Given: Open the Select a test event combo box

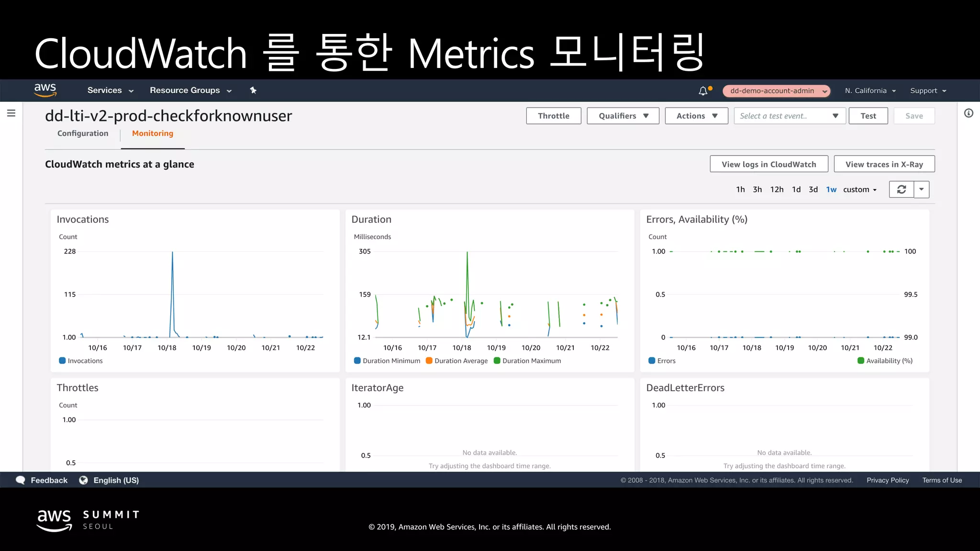Looking at the screenshot, I should pyautogui.click(x=790, y=116).
